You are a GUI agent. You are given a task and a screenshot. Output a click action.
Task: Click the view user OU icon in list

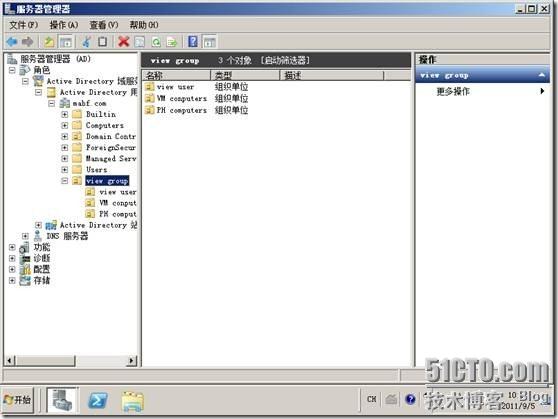(149, 87)
